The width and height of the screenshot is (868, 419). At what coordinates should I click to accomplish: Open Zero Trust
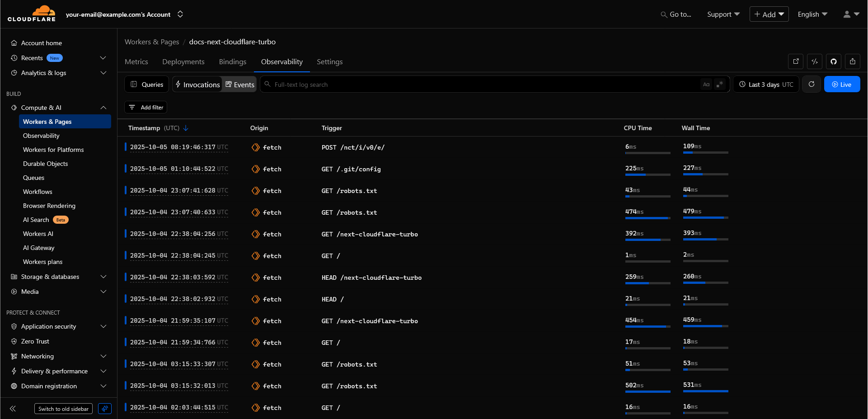(x=35, y=341)
